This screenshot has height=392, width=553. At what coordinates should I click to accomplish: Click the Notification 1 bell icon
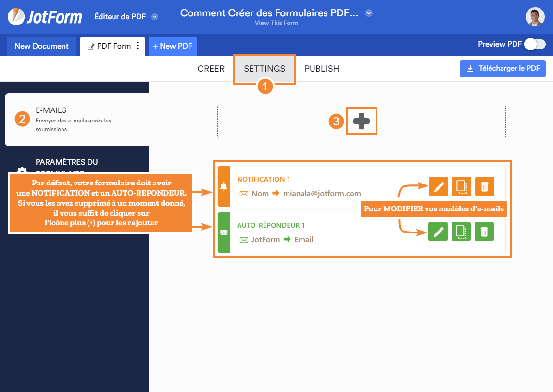(224, 186)
